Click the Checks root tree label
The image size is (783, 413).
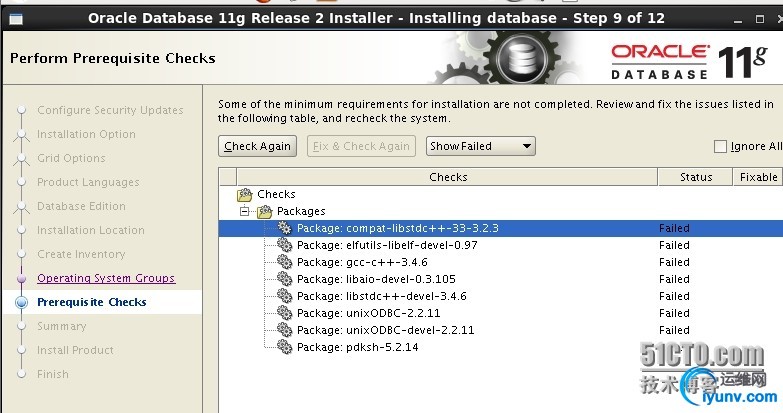(x=276, y=194)
